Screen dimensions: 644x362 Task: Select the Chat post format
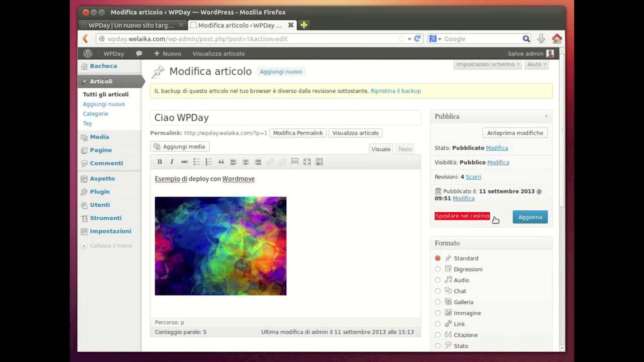438,291
